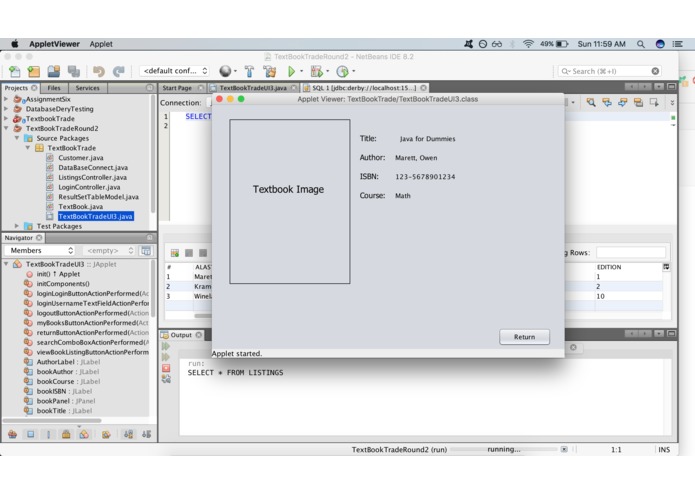Toggle Sort by Name in Navigator
The height and width of the screenshot is (494, 695).
click(129, 435)
